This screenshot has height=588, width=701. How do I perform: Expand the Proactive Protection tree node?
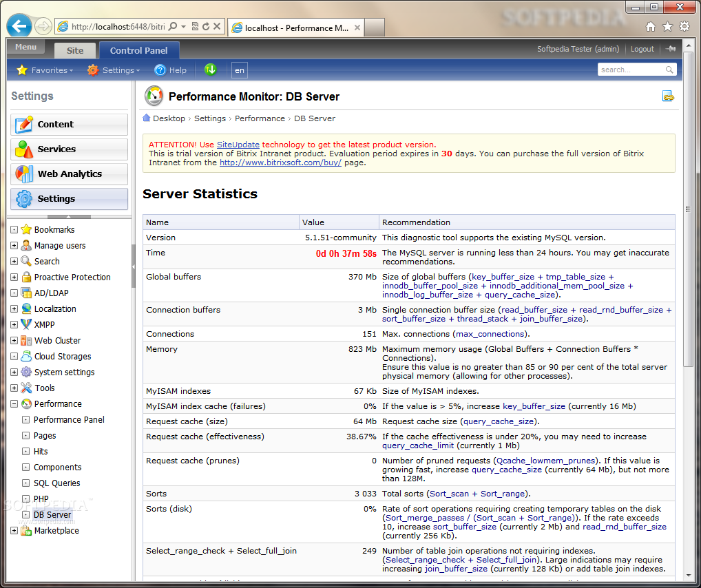[x=14, y=277]
